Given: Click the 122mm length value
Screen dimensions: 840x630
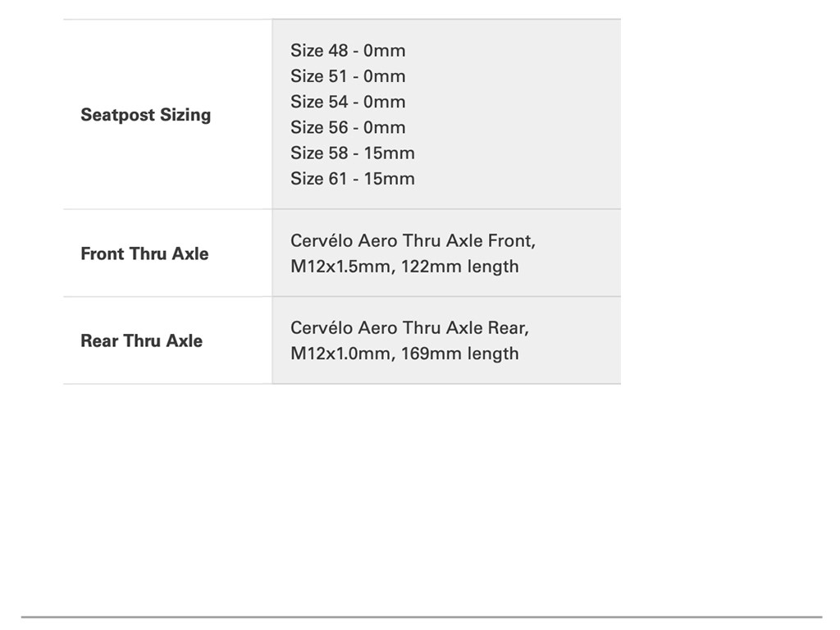Looking at the screenshot, I should 460,267.
